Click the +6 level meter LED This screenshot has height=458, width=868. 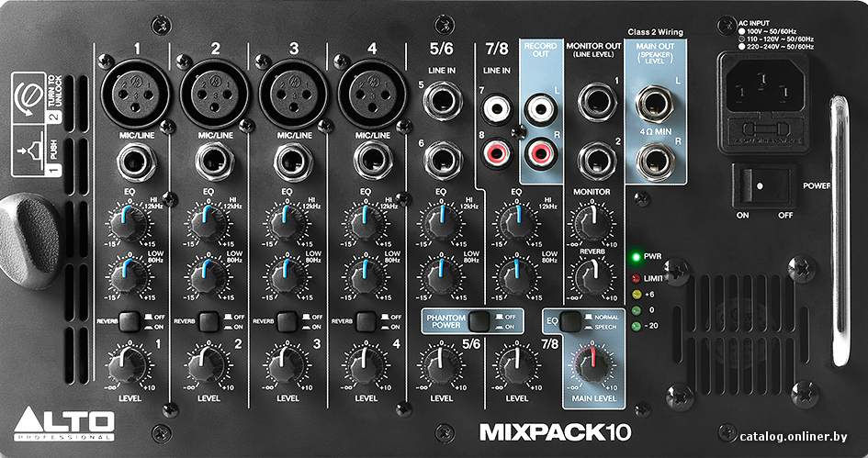tap(636, 295)
